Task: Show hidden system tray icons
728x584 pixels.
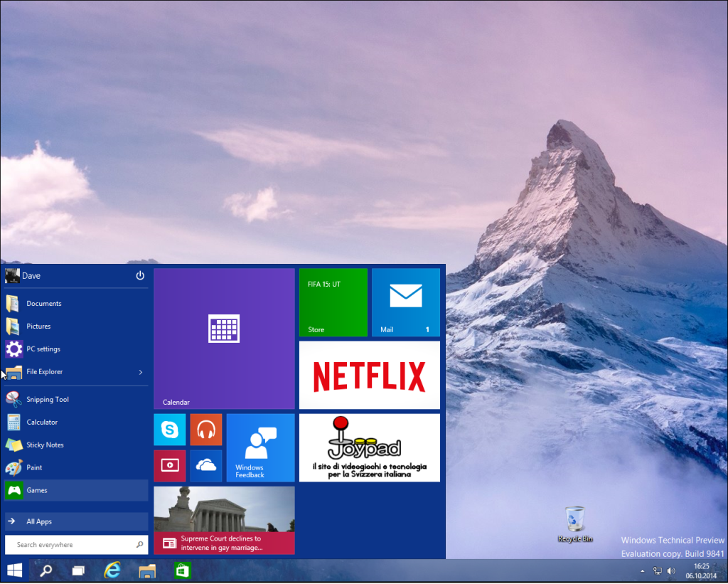Action: (x=643, y=571)
